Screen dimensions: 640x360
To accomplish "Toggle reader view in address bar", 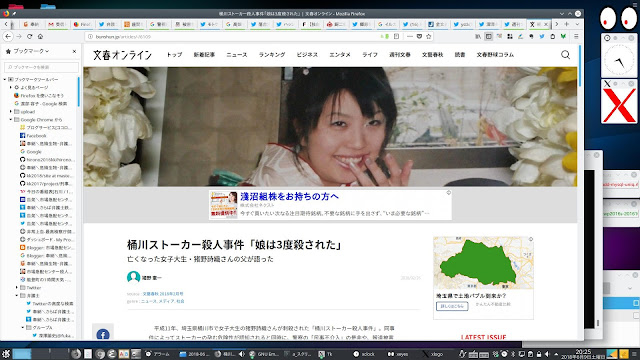I will [x=396, y=36].
